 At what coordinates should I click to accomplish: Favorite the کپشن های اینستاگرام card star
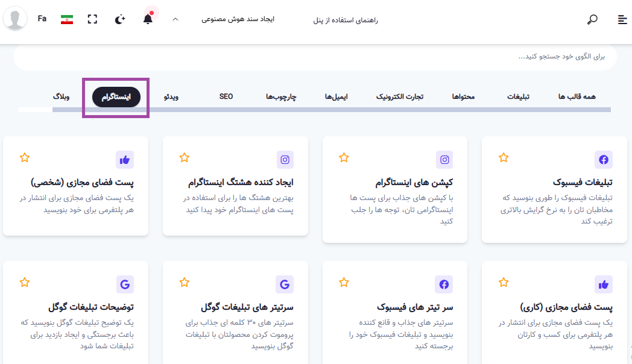(x=344, y=157)
